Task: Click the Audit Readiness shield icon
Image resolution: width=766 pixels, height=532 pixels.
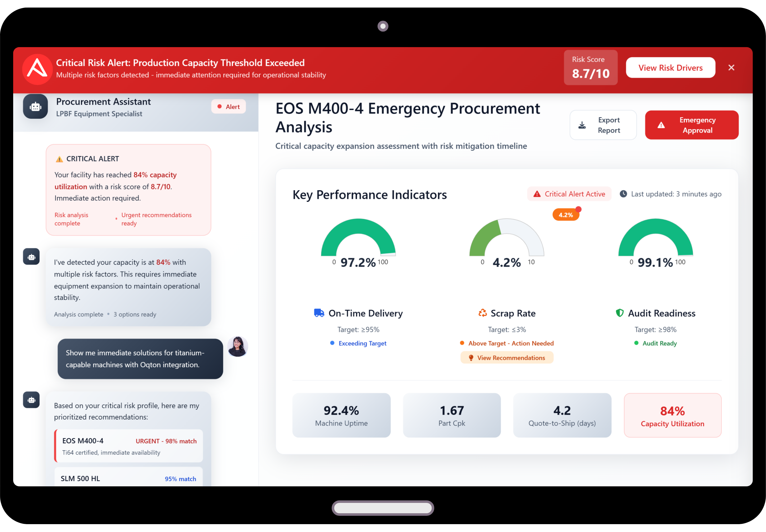Action: tap(619, 313)
